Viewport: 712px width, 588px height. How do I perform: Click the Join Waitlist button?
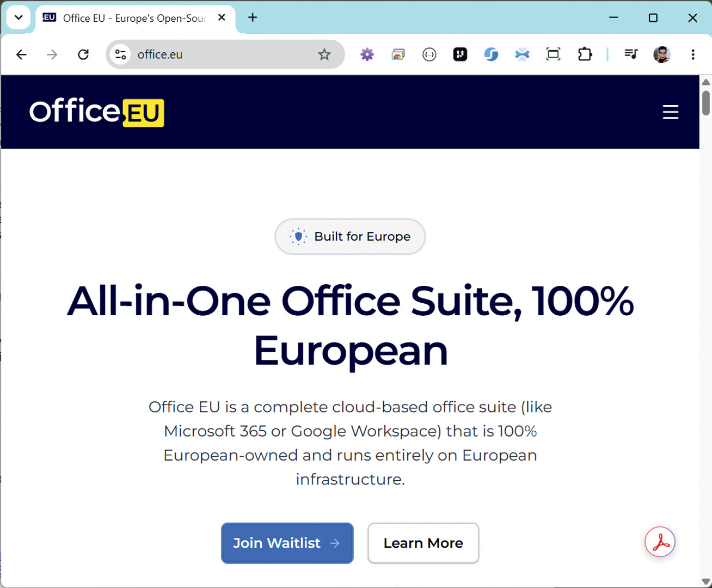click(x=287, y=543)
